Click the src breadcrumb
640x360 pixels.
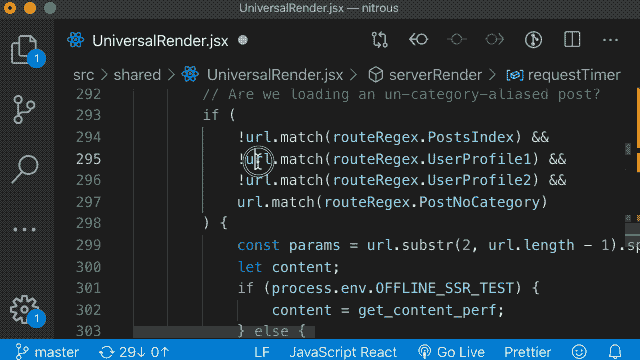point(83,75)
